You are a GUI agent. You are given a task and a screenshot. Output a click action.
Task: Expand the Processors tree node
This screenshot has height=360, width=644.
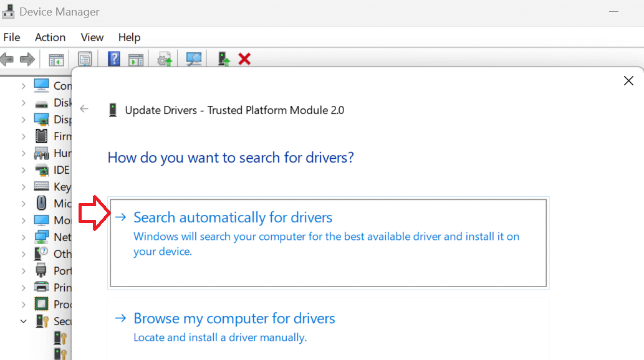(24, 305)
